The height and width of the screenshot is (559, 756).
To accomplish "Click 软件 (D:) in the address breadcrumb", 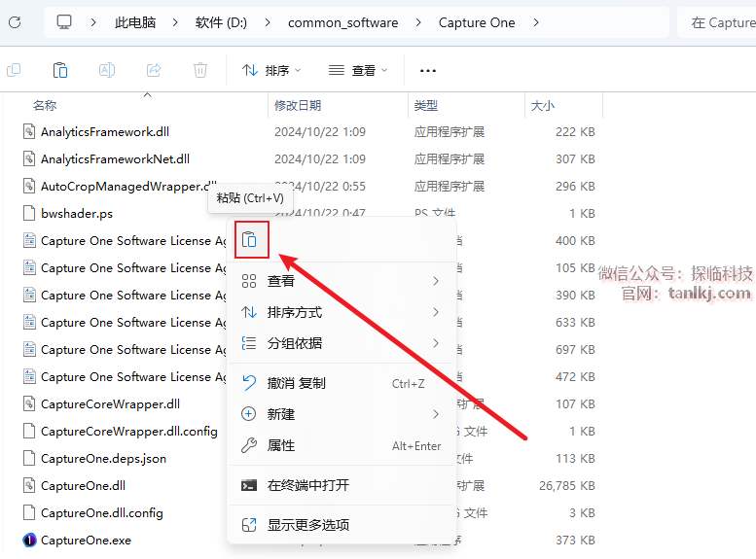I will pyautogui.click(x=221, y=22).
